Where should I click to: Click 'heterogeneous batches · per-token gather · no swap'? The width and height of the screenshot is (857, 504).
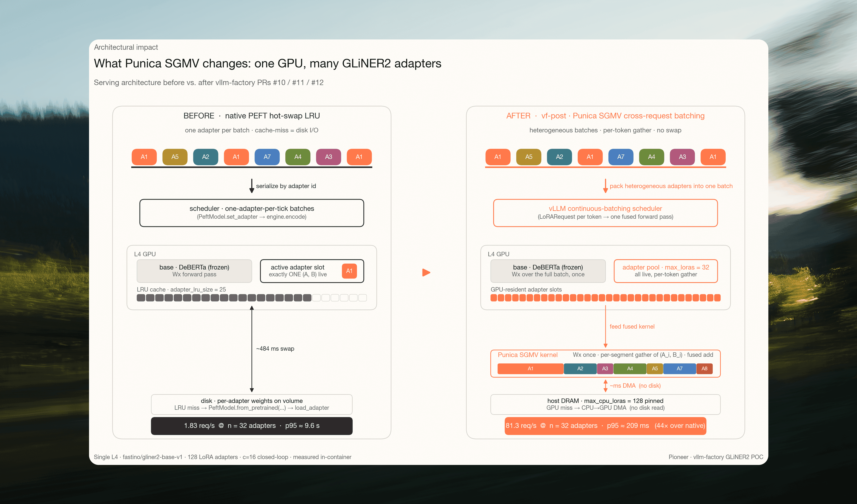(605, 130)
